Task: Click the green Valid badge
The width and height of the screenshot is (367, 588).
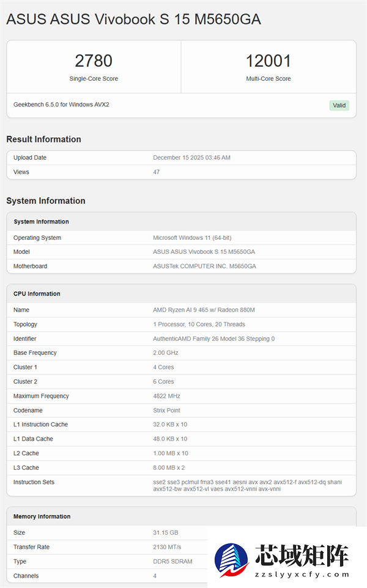Action: point(339,105)
